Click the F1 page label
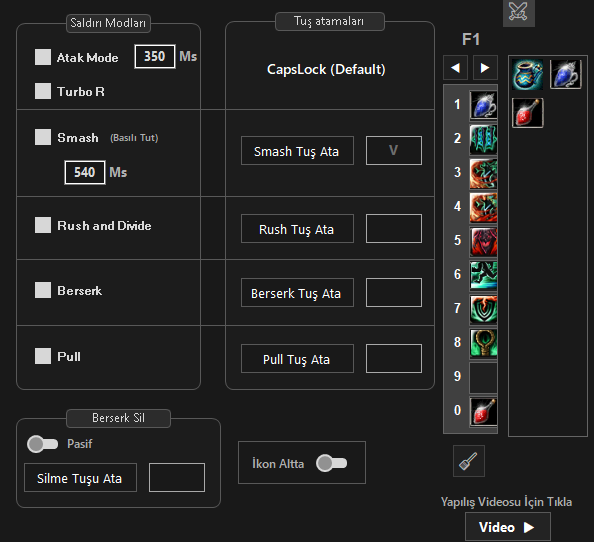The width and height of the screenshot is (594, 542). 471,39
